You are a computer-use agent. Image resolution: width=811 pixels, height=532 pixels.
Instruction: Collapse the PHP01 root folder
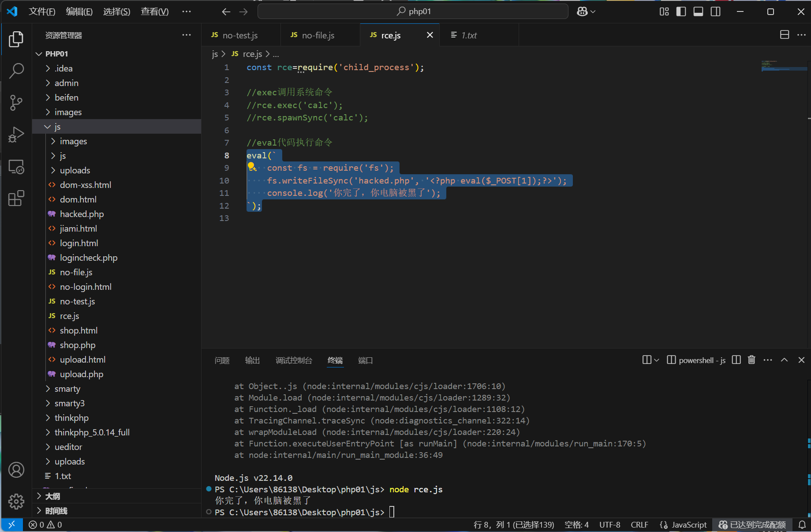point(117,54)
